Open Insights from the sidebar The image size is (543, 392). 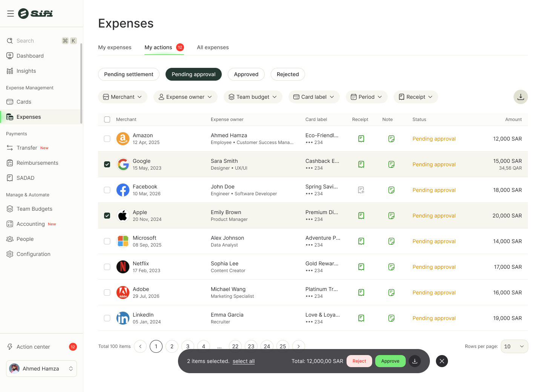click(26, 71)
